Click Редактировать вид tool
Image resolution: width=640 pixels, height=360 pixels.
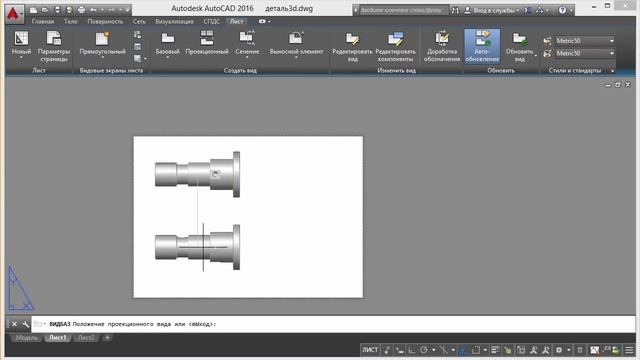353,47
